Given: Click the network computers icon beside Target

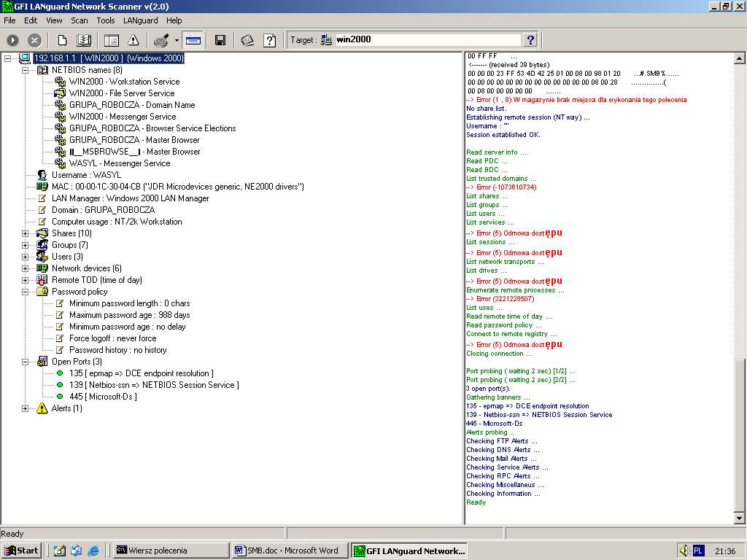Looking at the screenshot, I should 326,40.
